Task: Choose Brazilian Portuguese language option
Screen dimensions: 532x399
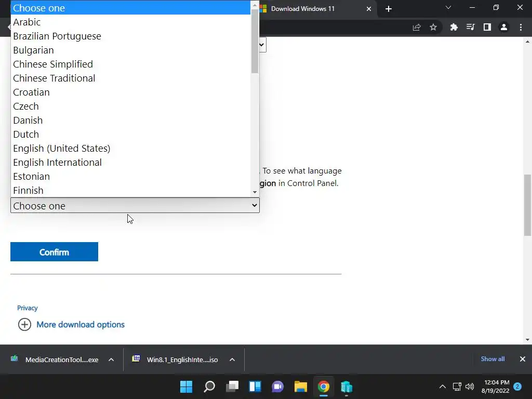Action: 130,36
